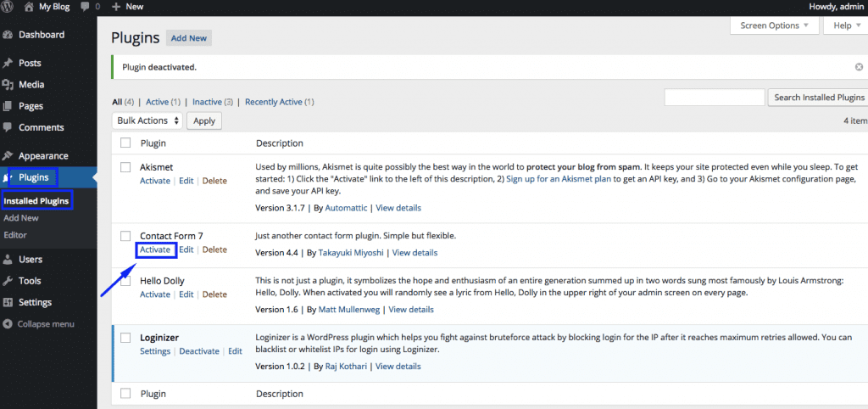Click the plus icon beside New
Image resolution: width=868 pixels, height=409 pixels.
(x=115, y=7)
